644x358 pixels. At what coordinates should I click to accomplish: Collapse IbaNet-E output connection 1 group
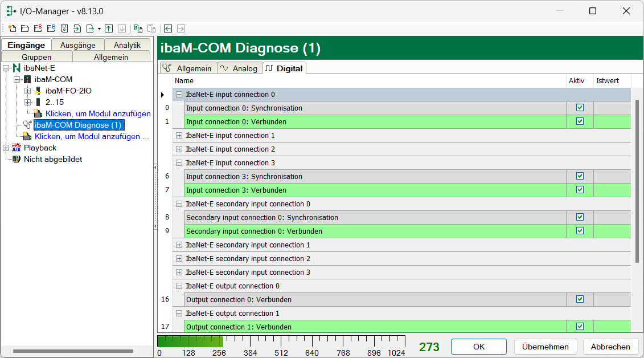[179, 313]
